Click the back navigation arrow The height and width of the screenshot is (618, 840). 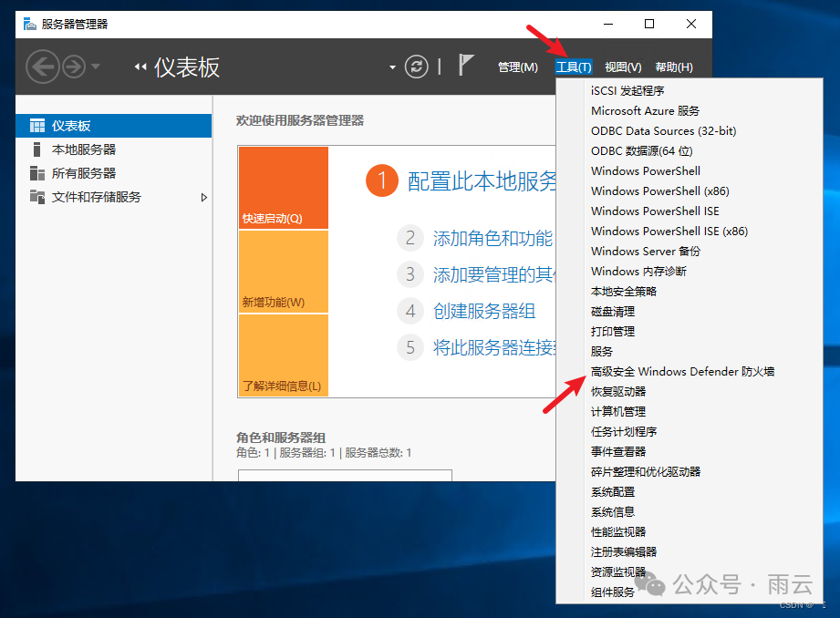(x=42, y=66)
